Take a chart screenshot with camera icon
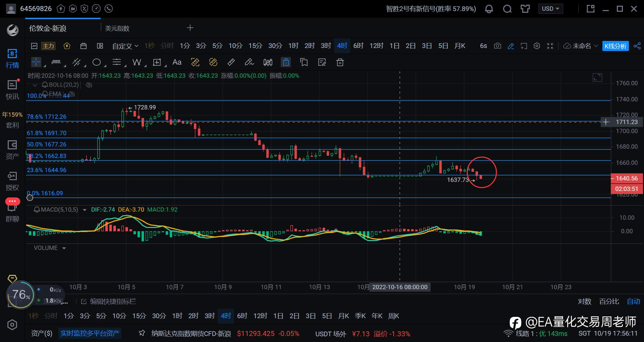The height and width of the screenshot is (342, 644). pos(497,46)
